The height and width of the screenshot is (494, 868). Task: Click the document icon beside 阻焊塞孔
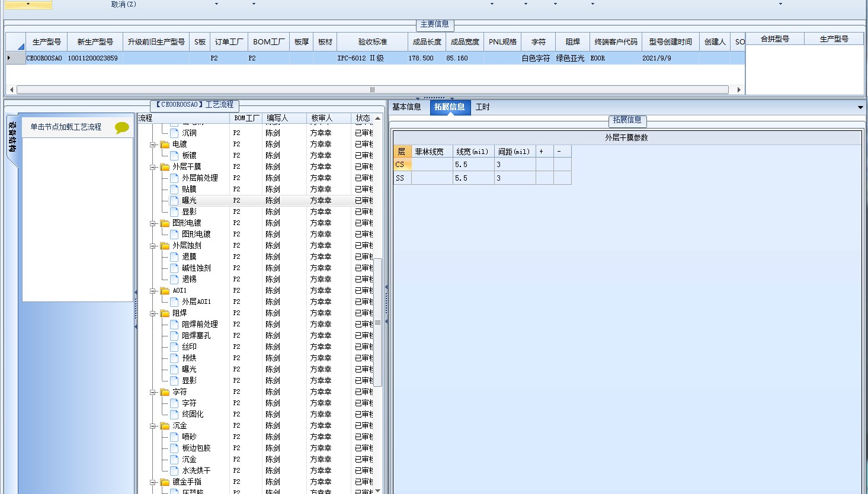pyautogui.click(x=174, y=336)
